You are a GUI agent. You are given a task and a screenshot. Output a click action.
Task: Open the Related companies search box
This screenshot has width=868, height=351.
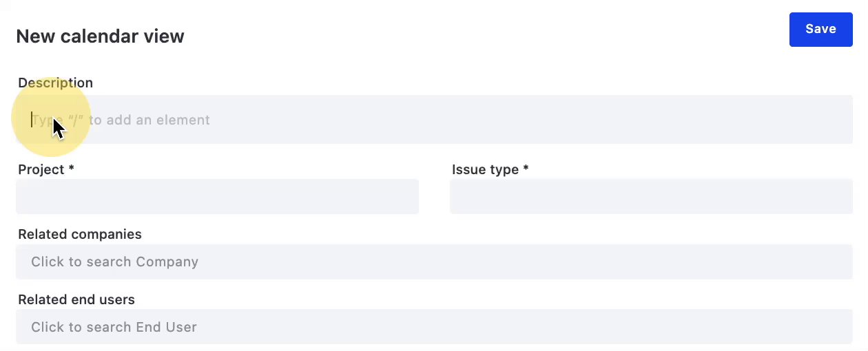click(x=434, y=262)
